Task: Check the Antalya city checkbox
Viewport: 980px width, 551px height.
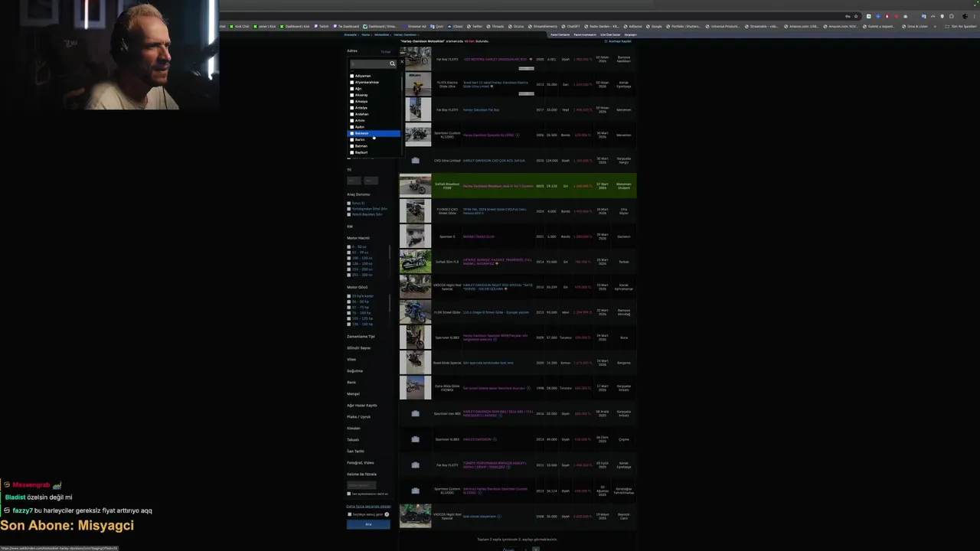Action: pos(352,108)
